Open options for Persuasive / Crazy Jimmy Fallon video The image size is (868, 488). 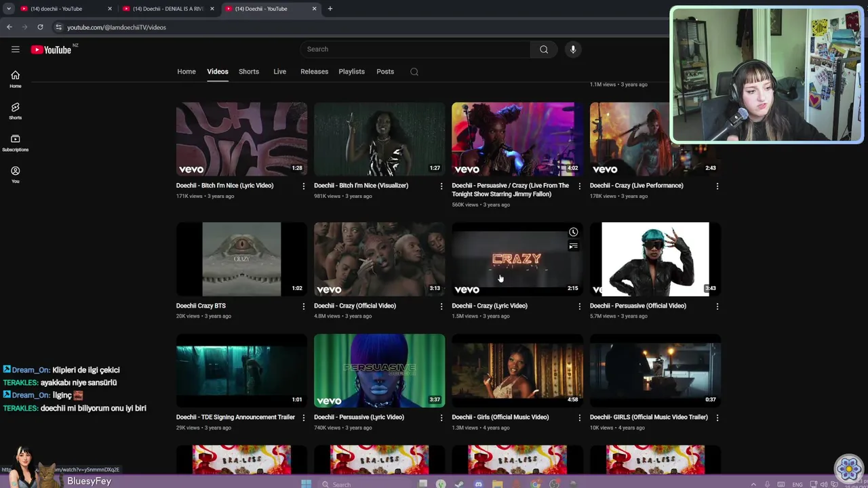579,186
